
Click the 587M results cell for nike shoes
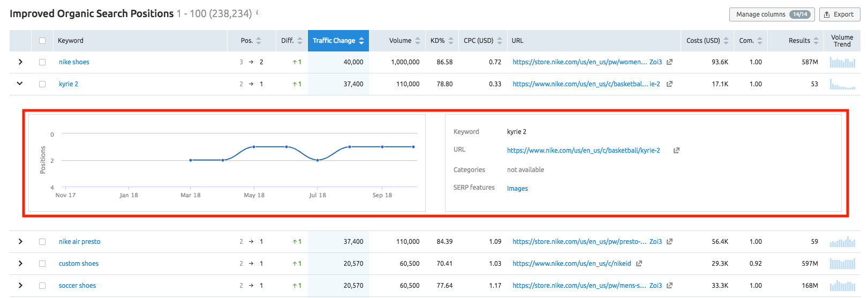(810, 62)
